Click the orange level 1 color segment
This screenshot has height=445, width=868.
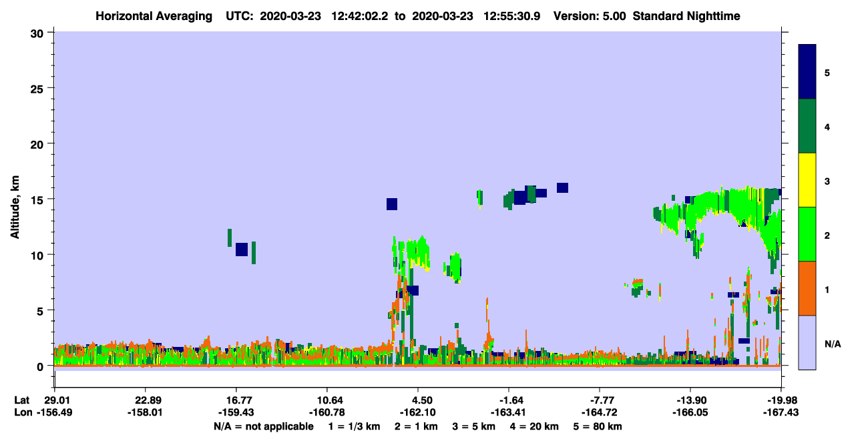coord(807,288)
